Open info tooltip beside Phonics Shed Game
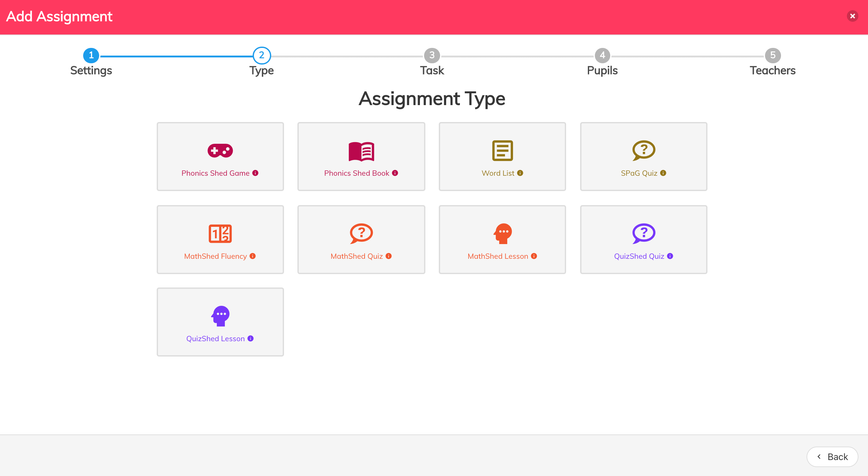This screenshot has height=476, width=868. pos(256,173)
